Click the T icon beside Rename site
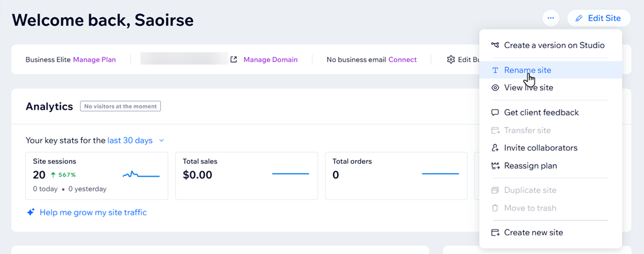The height and width of the screenshot is (254, 644). click(495, 70)
